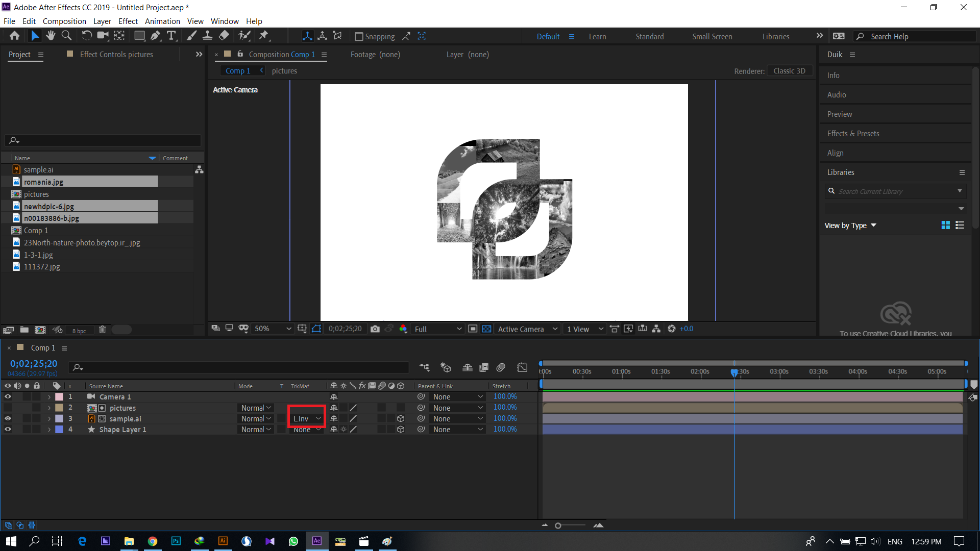Open the 1 View layout dropdown
Image resolution: width=980 pixels, height=551 pixels.
point(585,329)
